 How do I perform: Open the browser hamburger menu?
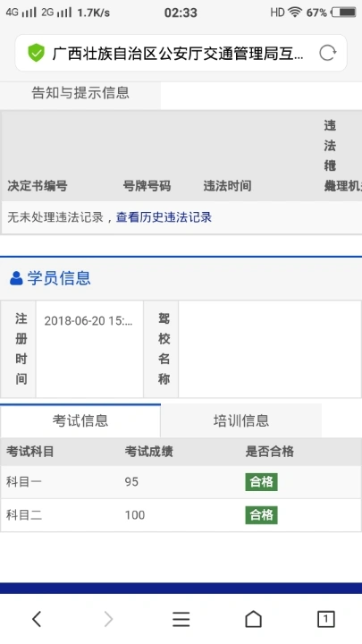click(x=181, y=619)
